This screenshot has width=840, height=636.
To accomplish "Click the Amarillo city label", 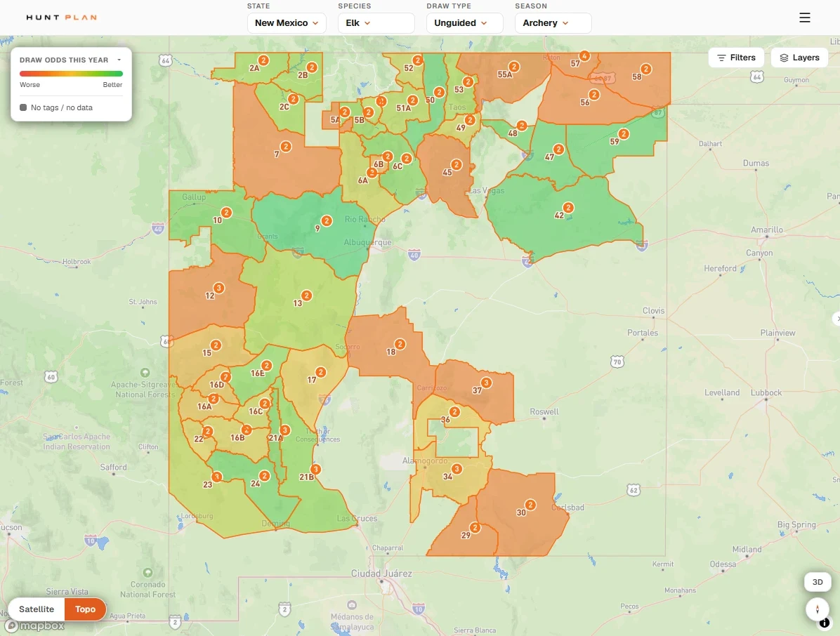I will (767, 230).
